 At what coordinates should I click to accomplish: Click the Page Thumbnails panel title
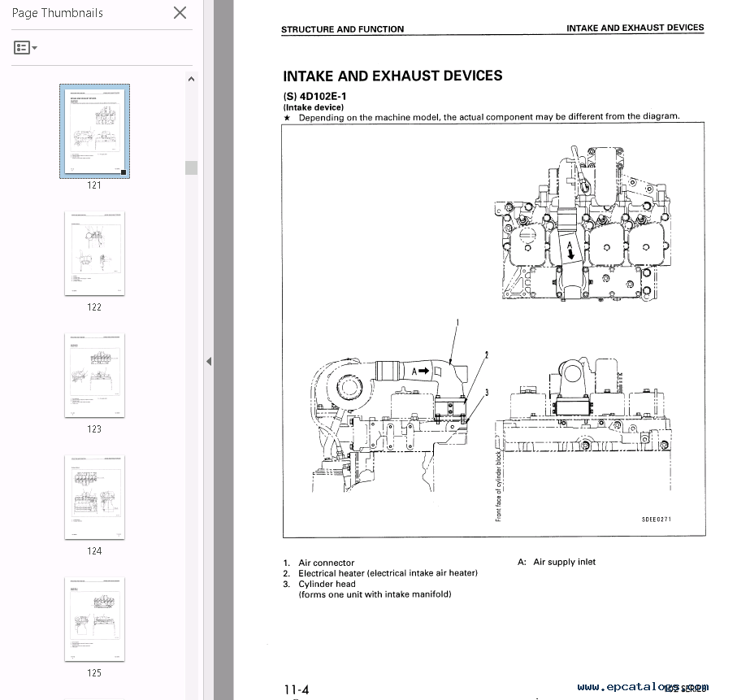tap(57, 12)
